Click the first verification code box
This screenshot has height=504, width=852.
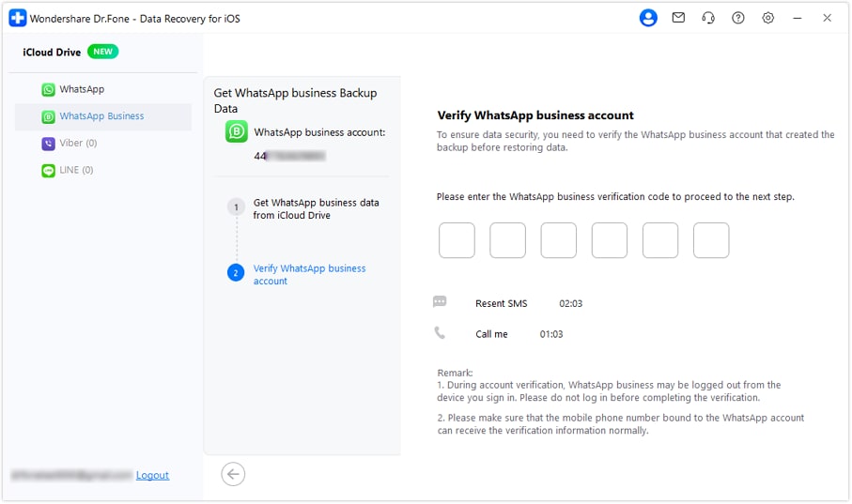point(457,240)
